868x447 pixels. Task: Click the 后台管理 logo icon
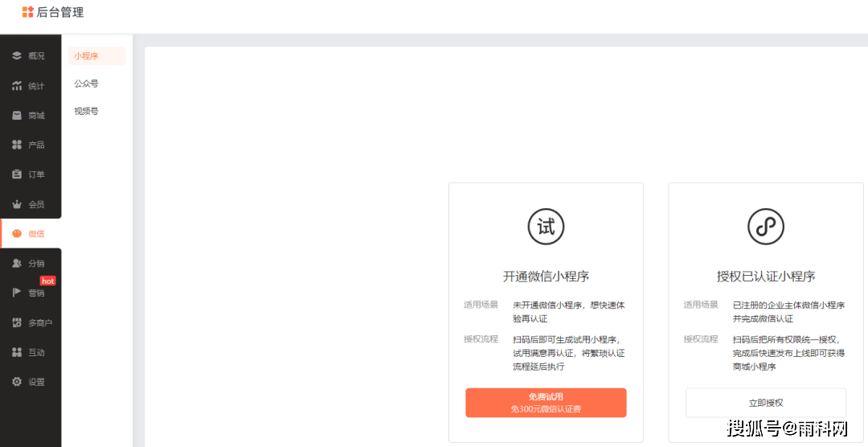(28, 12)
